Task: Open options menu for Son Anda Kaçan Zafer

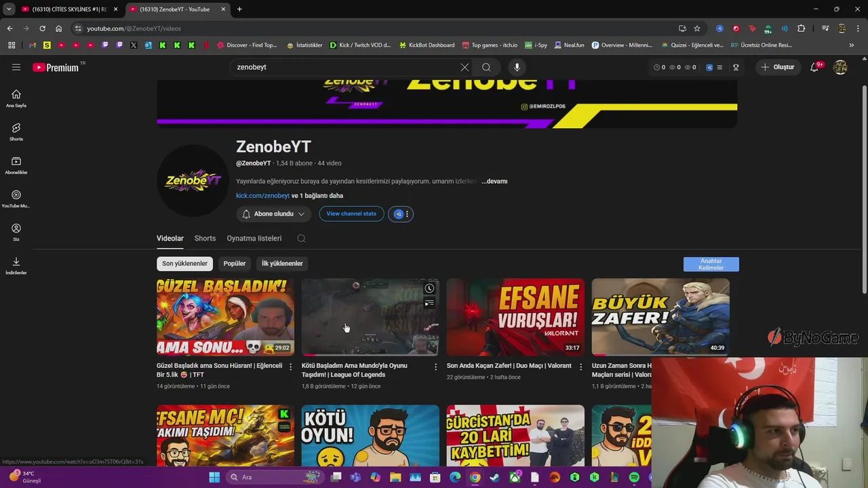Action: (581, 367)
